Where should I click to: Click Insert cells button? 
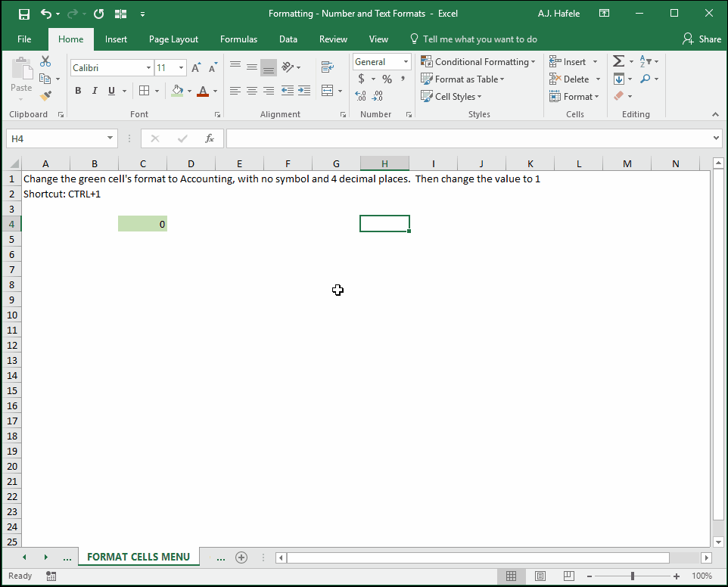point(568,62)
